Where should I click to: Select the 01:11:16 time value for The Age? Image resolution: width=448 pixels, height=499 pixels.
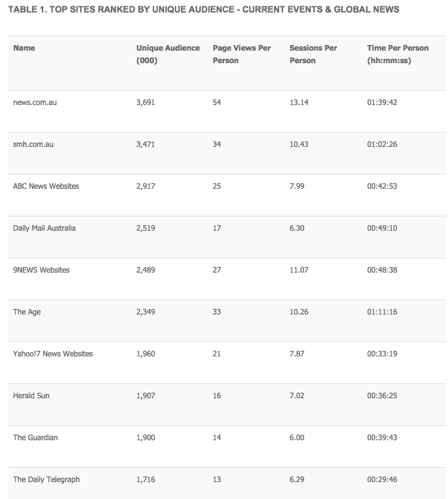click(382, 312)
